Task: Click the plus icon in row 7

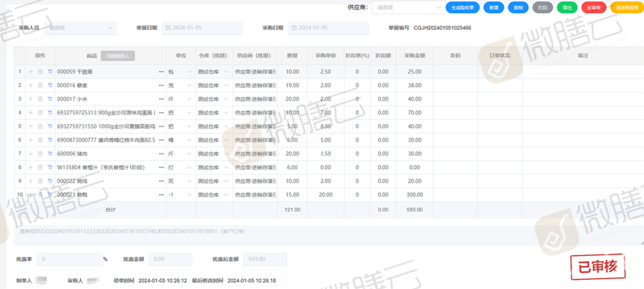Action: click(30, 153)
